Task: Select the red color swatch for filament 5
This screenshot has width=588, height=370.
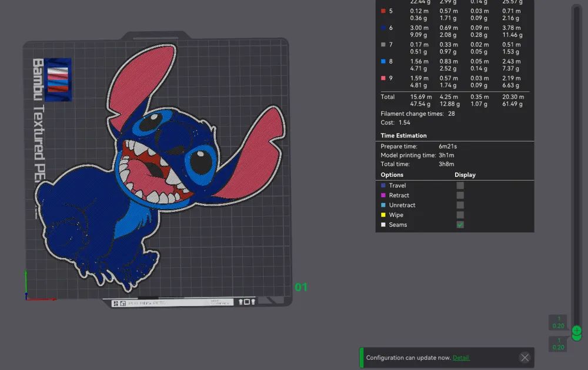Action: pyautogui.click(x=383, y=11)
